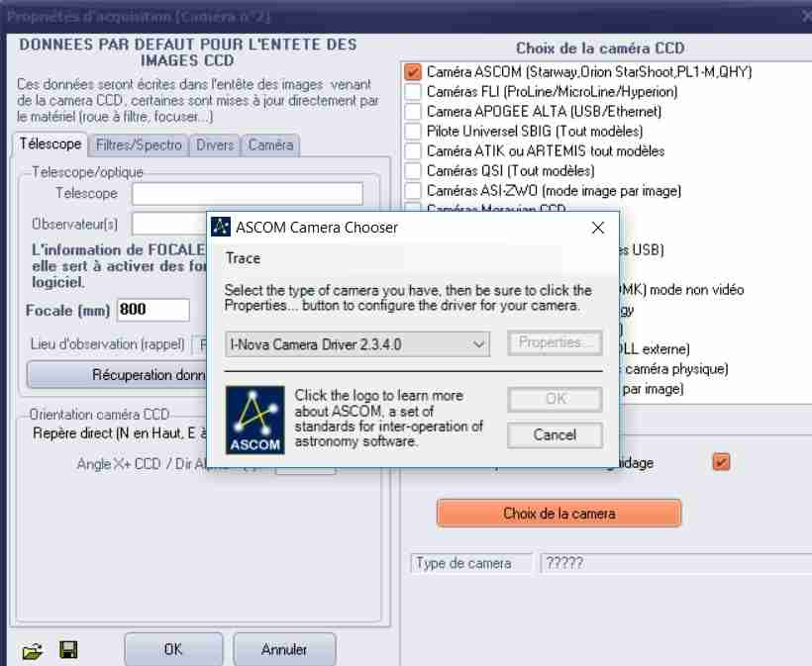812x666 pixels.
Task: Click the open folder icon
Action: [x=33, y=650]
